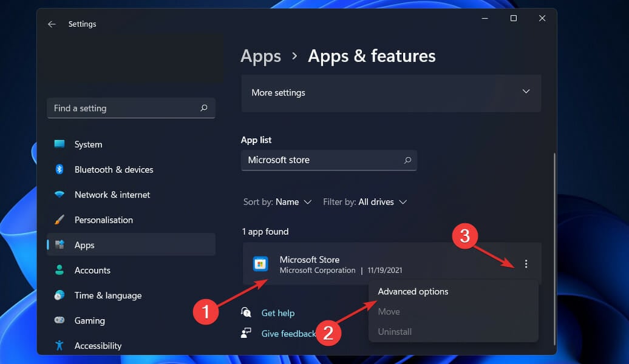Click the Bluetooth icon in sidebar
The image size is (629, 364).
[x=59, y=169]
